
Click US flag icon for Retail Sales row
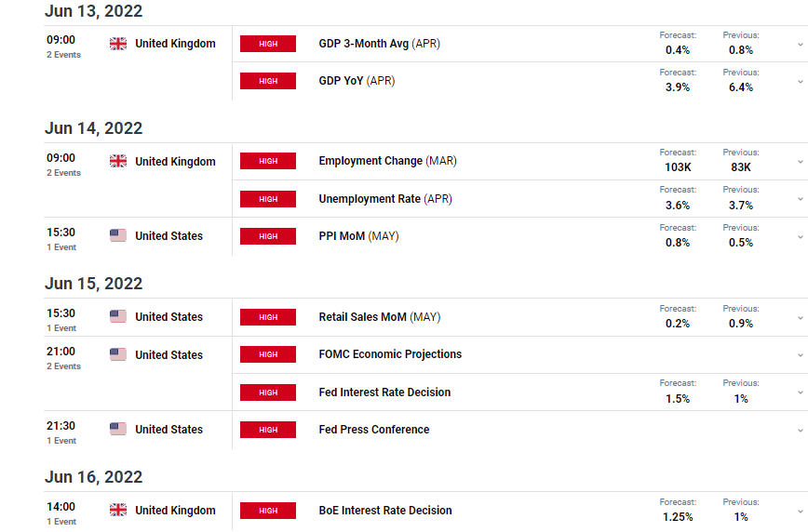coord(118,317)
